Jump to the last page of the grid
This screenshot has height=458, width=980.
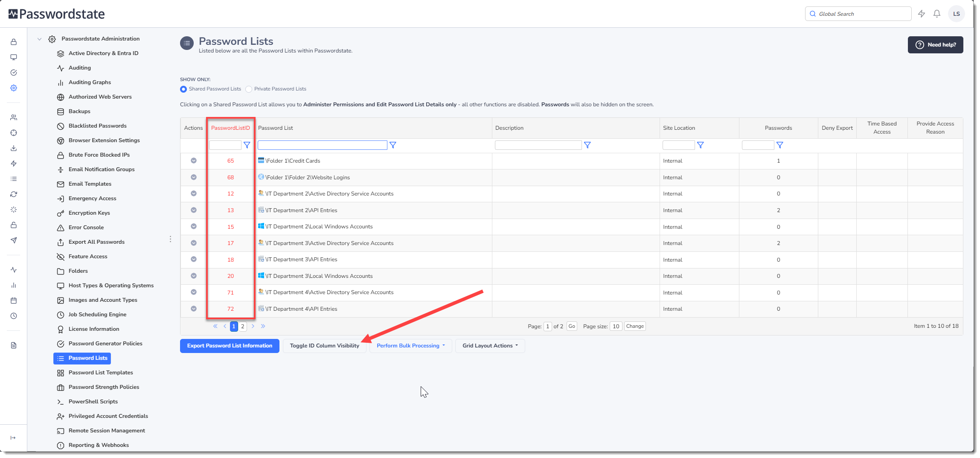[263, 326]
